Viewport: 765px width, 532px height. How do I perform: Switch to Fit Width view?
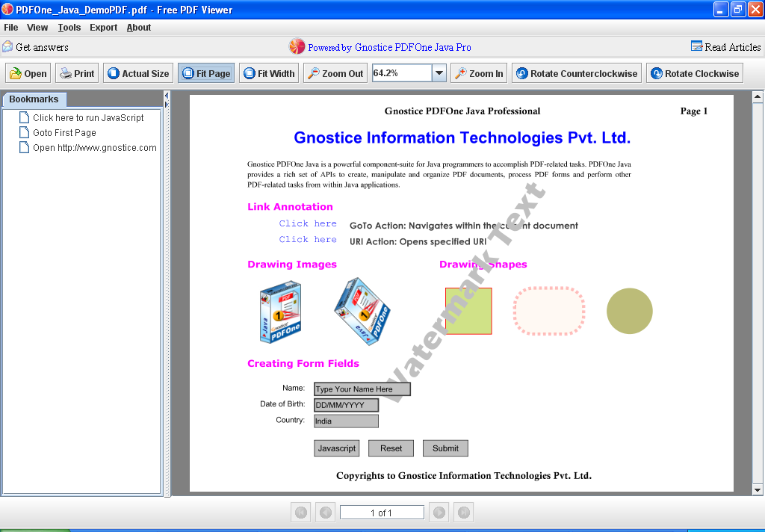(269, 73)
